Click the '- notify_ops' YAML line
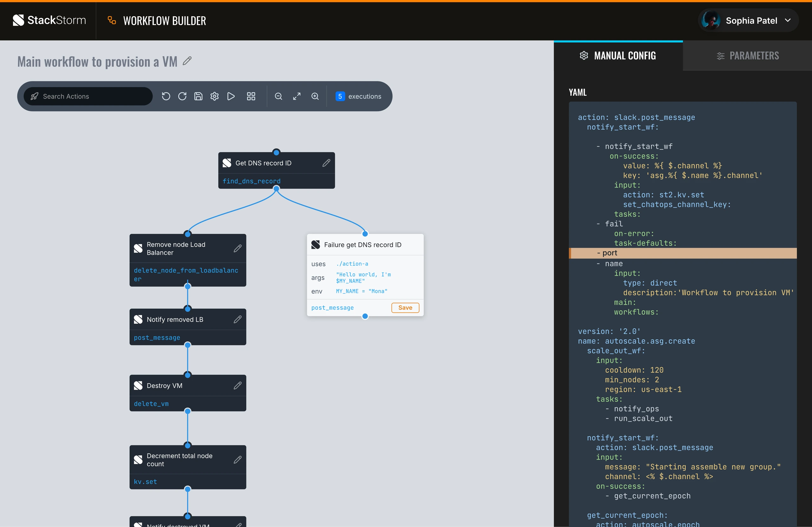The height and width of the screenshot is (527, 812). click(632, 409)
